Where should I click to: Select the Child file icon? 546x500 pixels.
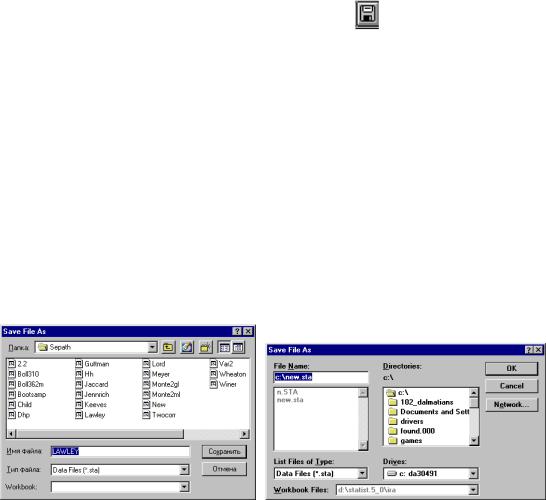click(x=12, y=405)
